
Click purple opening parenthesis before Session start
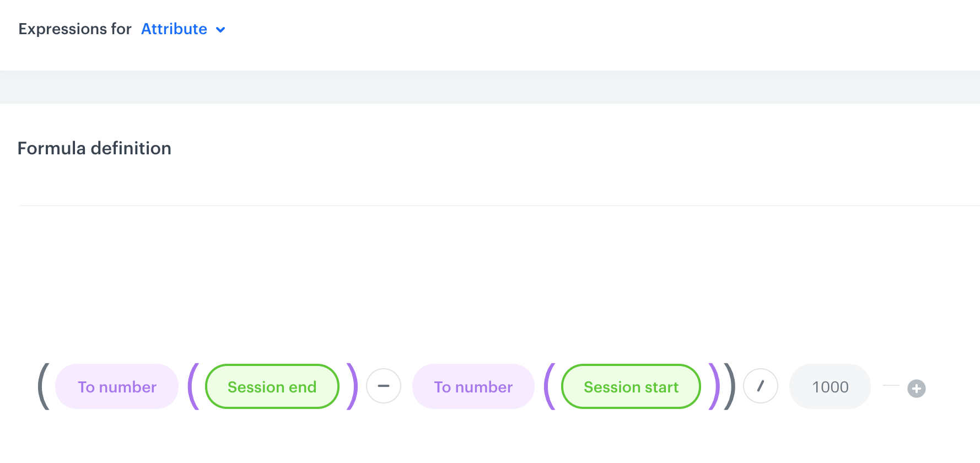pos(549,386)
